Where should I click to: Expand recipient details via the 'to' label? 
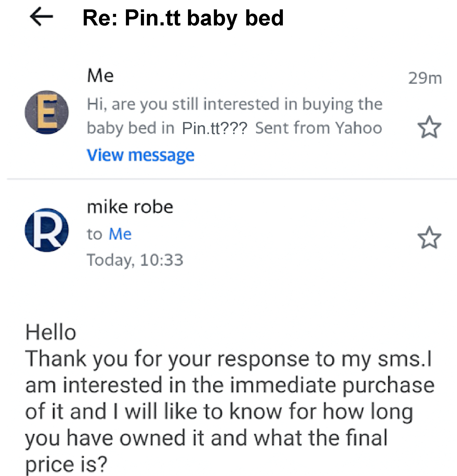tap(94, 234)
